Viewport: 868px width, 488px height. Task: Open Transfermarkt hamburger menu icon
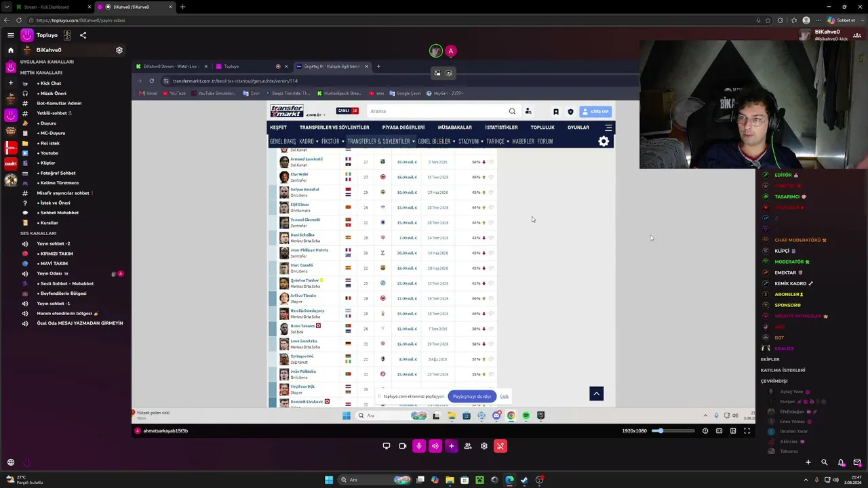(x=608, y=127)
